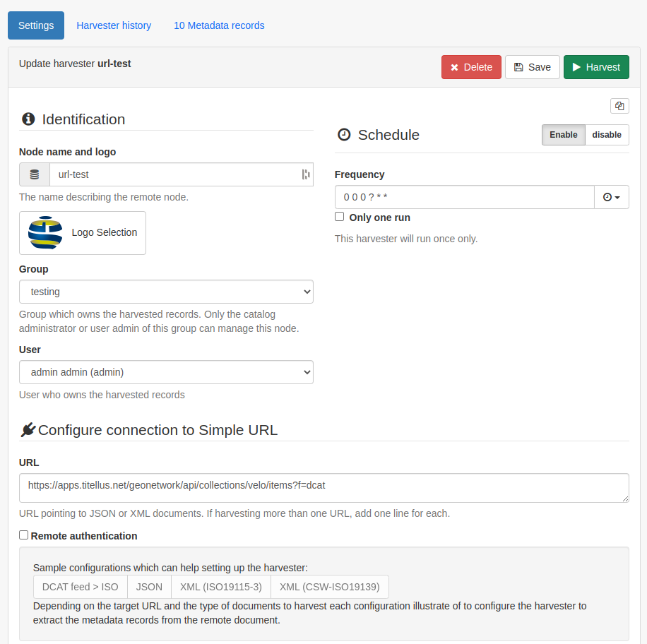Click the Schedule clock icon
The image size is (647, 644).
[344, 134]
